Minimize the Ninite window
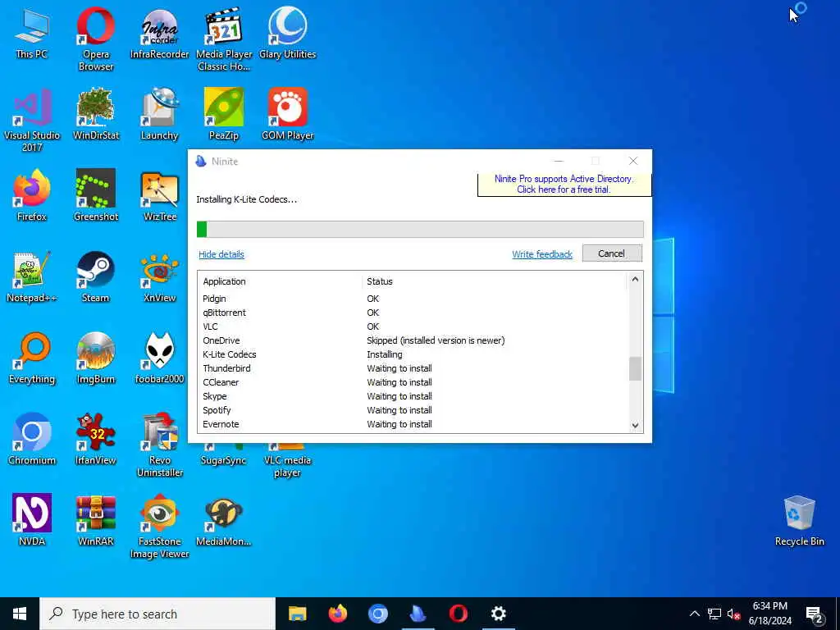Image resolution: width=840 pixels, height=630 pixels. tap(559, 161)
